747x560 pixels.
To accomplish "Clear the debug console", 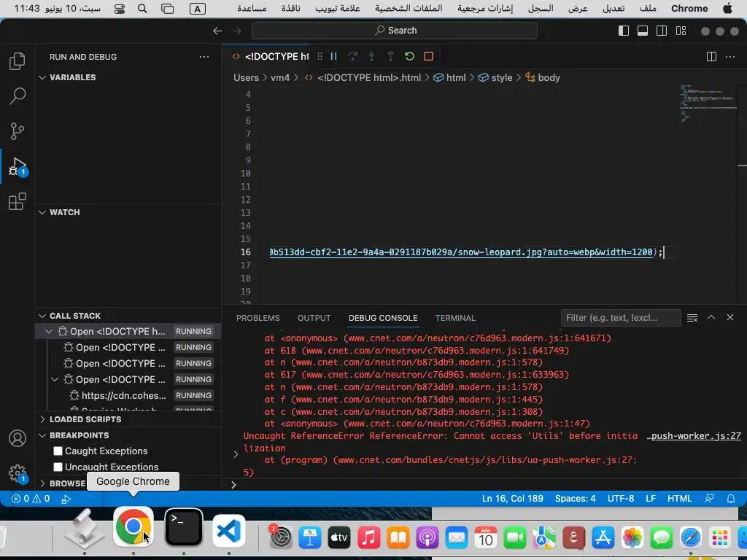I will pyautogui.click(x=692, y=318).
